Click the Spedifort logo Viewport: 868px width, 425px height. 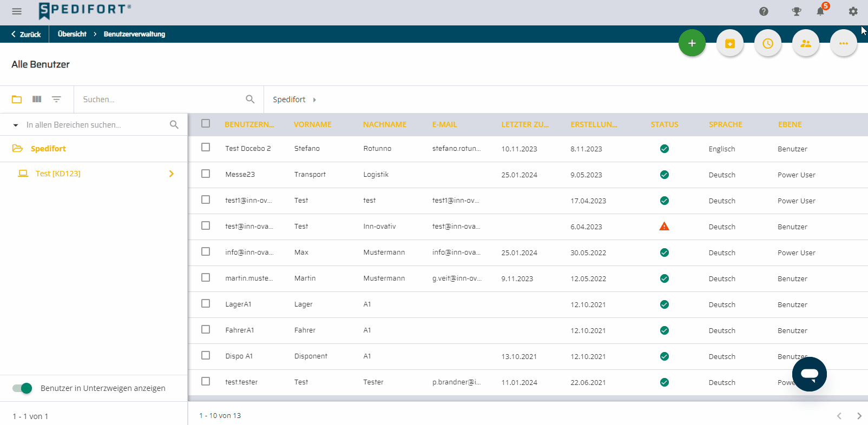pyautogui.click(x=85, y=10)
